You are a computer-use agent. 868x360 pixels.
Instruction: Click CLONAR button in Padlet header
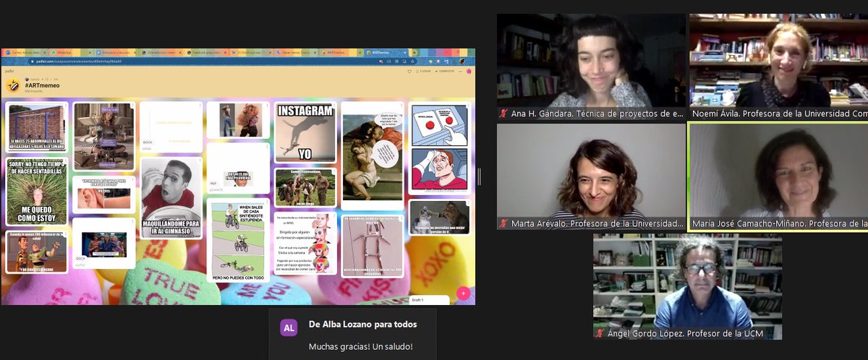(424, 72)
